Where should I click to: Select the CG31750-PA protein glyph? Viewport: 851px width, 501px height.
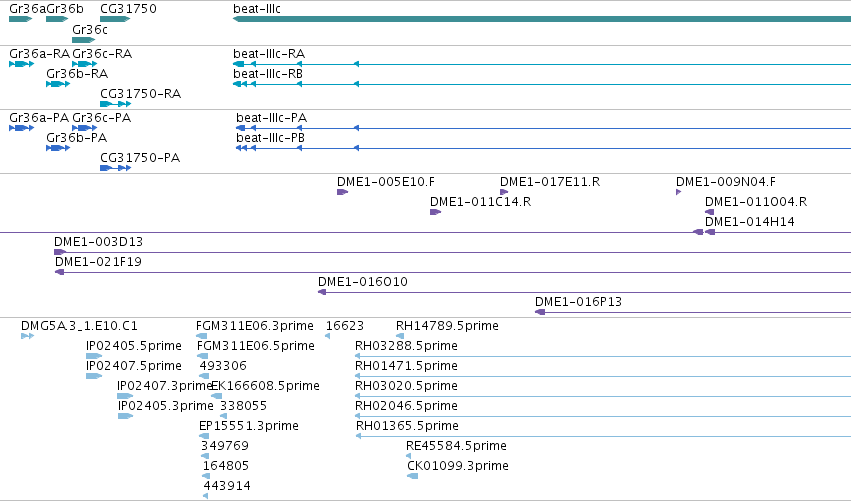pos(116,168)
